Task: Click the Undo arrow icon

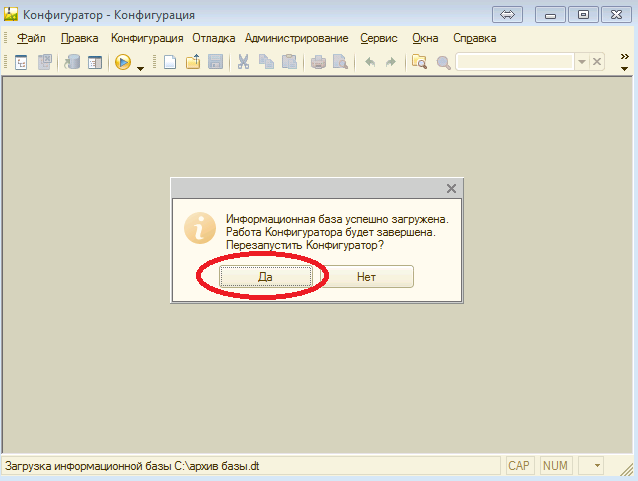Action: 369,62
